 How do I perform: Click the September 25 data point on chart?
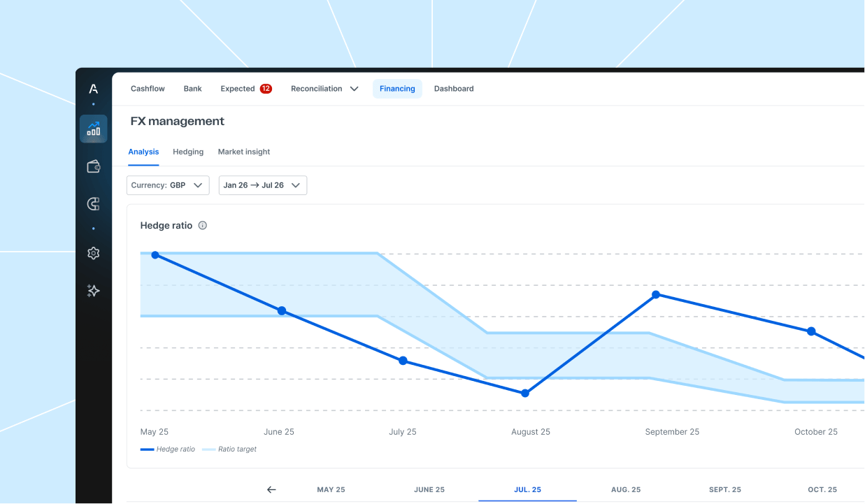(x=656, y=294)
